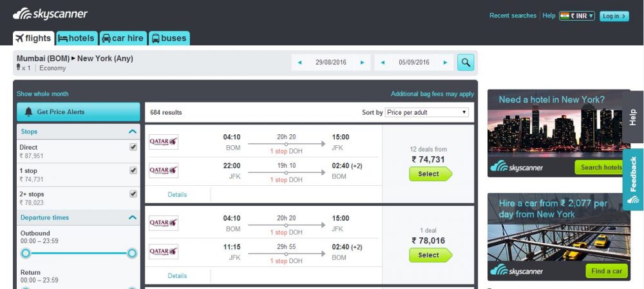Toggle the 2+ stops checkbox
Image resolution: width=644 pixels, height=289 pixels.
[133, 194]
